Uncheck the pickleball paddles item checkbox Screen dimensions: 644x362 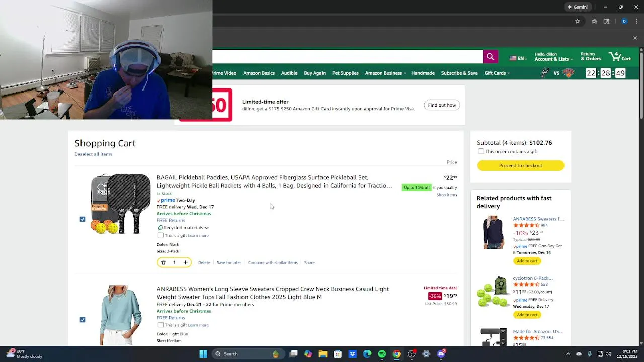coord(83,219)
